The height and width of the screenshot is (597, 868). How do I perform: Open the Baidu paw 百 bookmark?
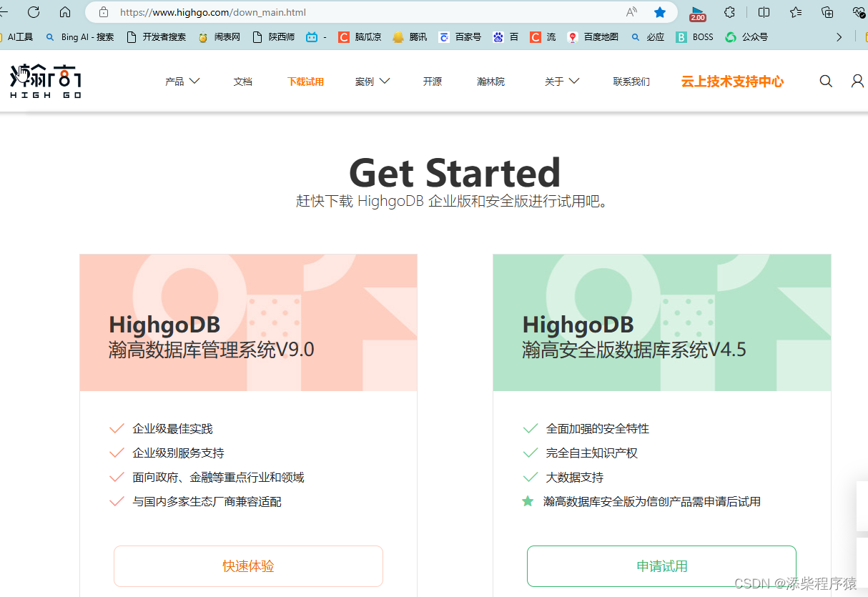point(505,37)
